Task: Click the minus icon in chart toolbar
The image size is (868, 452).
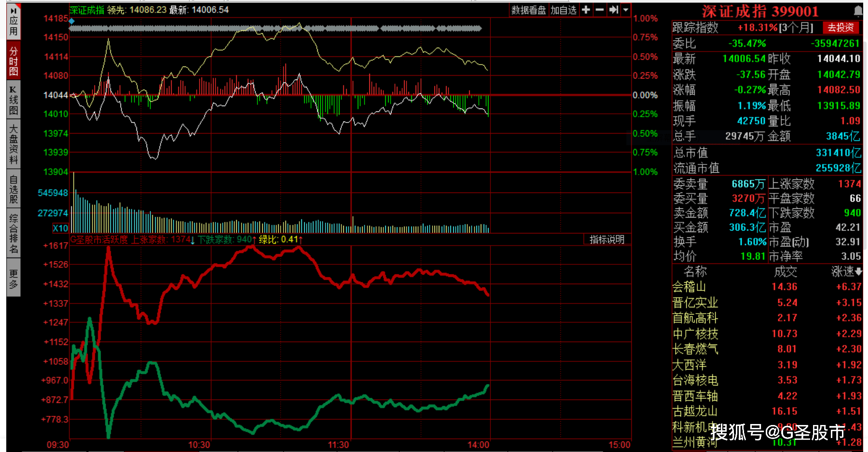Action: coord(599,10)
